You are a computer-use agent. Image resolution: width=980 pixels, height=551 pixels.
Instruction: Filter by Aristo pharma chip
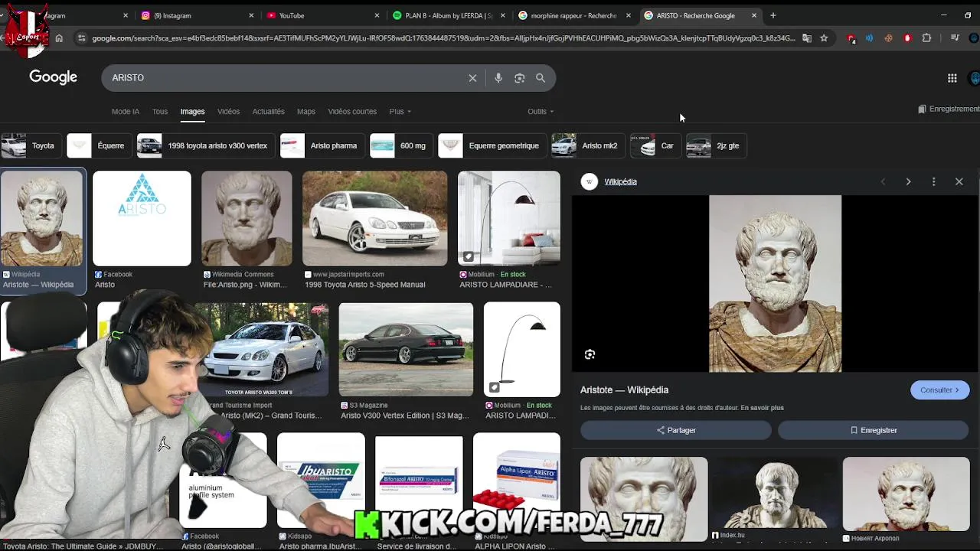pyautogui.click(x=322, y=145)
